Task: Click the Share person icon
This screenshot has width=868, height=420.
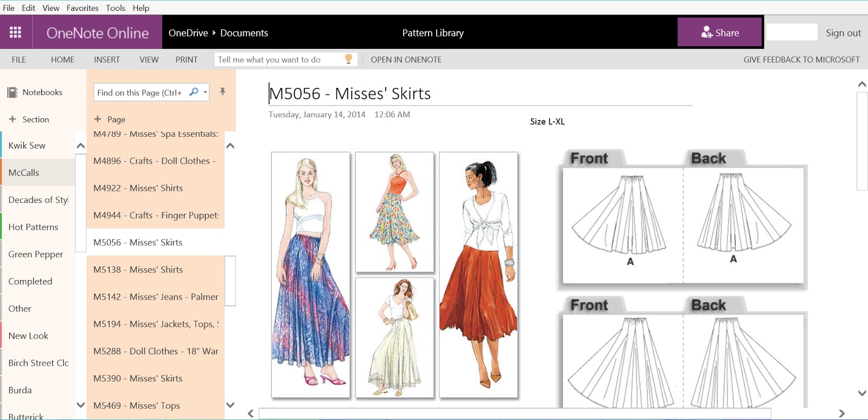Action: coord(706,33)
